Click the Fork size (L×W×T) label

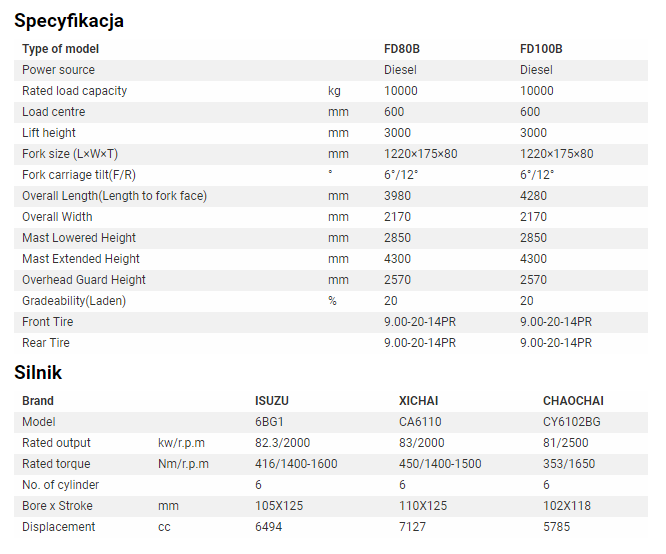70,154
